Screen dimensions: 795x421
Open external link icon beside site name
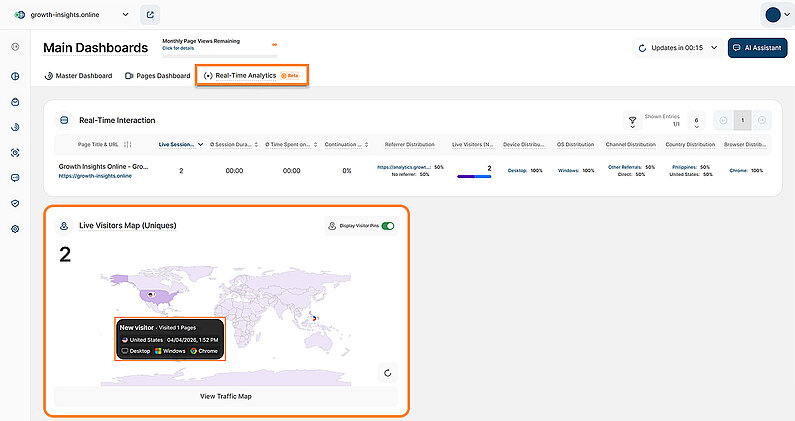(150, 15)
